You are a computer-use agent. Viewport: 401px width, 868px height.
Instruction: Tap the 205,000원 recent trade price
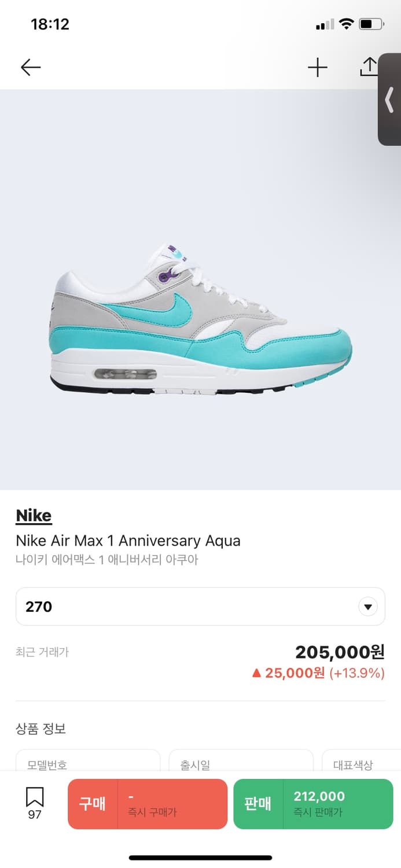pos(340,652)
